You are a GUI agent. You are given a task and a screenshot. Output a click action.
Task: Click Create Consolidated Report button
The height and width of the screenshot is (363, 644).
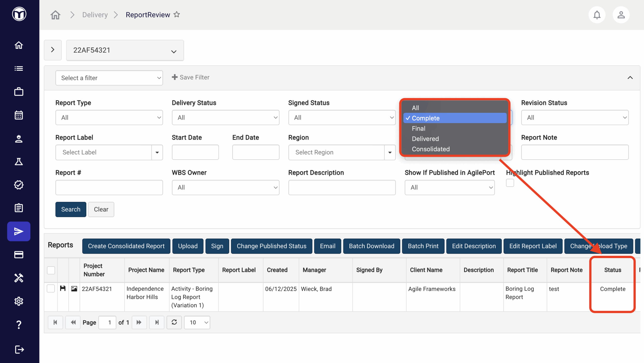click(126, 246)
